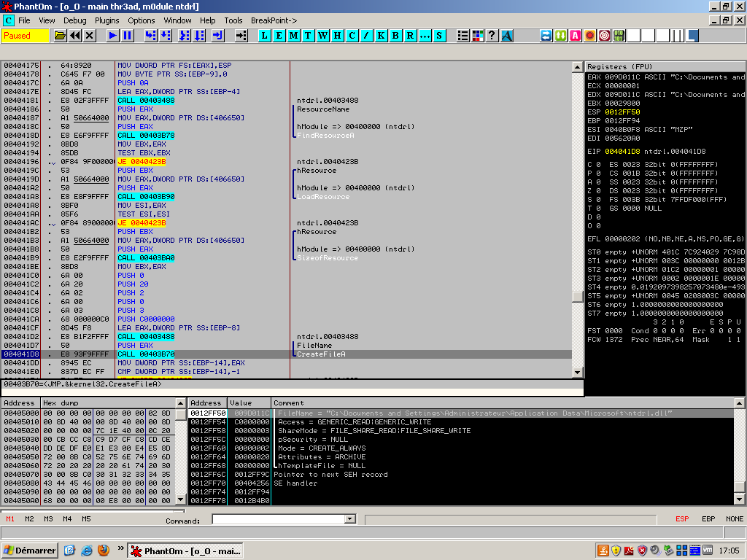Image resolution: width=747 pixels, height=560 pixels.
Task: Show CPU window with C button
Action: pyautogui.click(x=352, y=36)
